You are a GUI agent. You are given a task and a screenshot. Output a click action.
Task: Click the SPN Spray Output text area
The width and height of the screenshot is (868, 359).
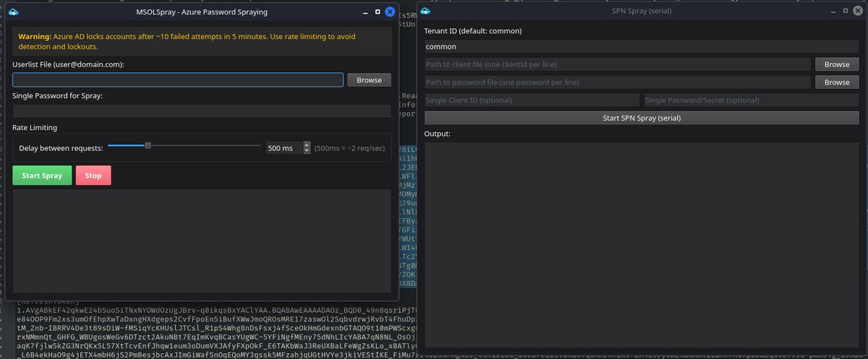tap(642, 246)
